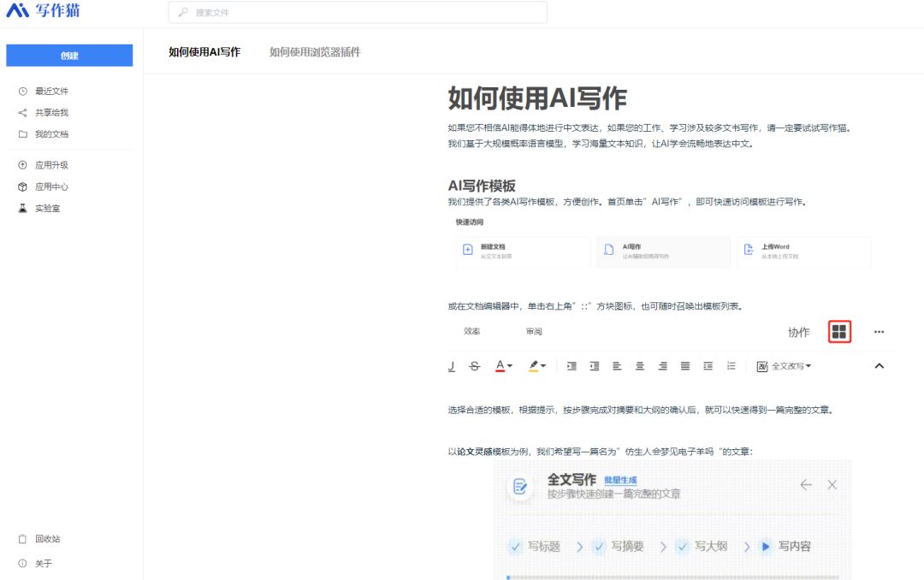924x580 pixels.
Task: Open 共享给我 in the sidebar
Action: point(44,113)
